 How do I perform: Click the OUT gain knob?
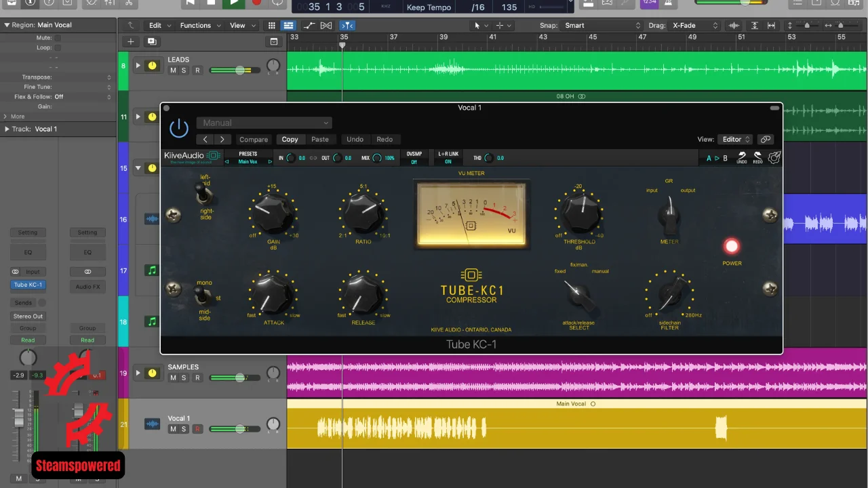click(x=337, y=158)
